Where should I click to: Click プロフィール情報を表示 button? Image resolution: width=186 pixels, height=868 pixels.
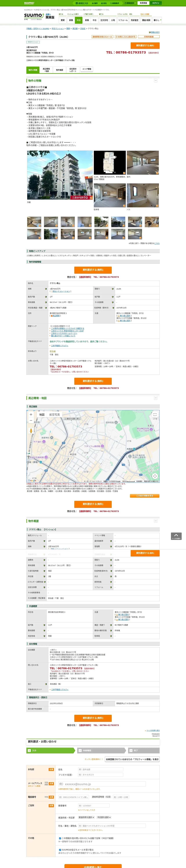[132, 759]
